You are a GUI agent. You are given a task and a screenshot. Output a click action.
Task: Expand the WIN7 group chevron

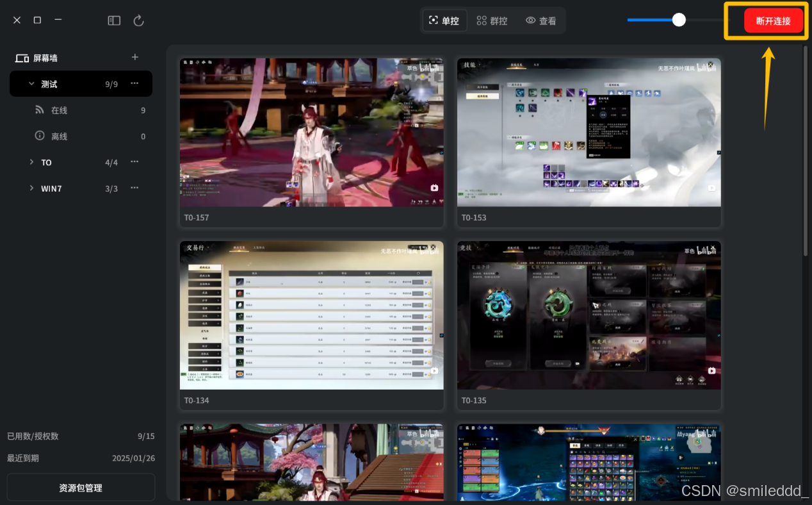coord(31,188)
